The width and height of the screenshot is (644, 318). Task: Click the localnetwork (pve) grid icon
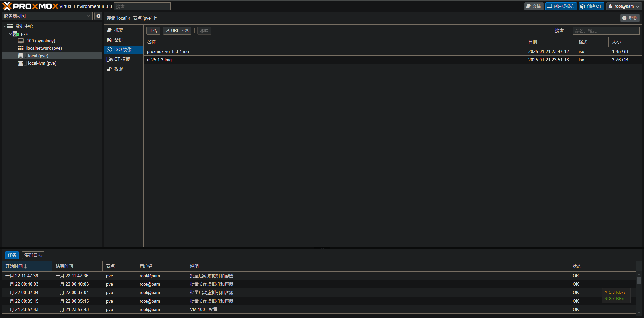pos(21,48)
